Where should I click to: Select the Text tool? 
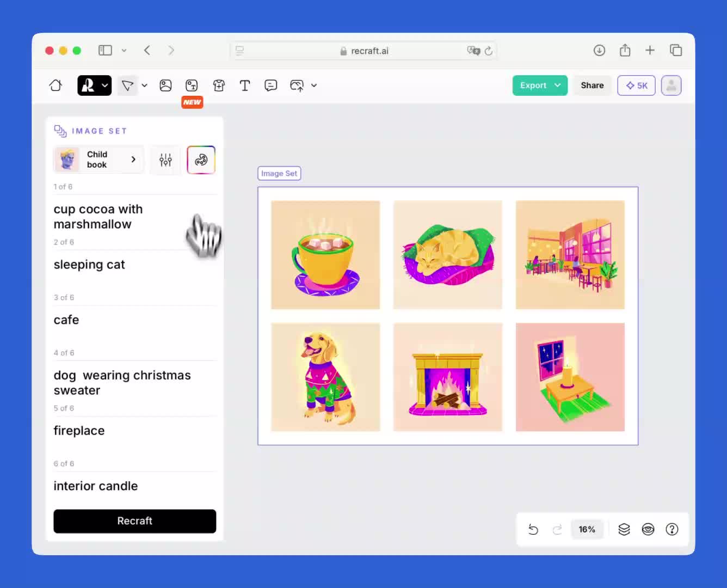click(x=245, y=85)
